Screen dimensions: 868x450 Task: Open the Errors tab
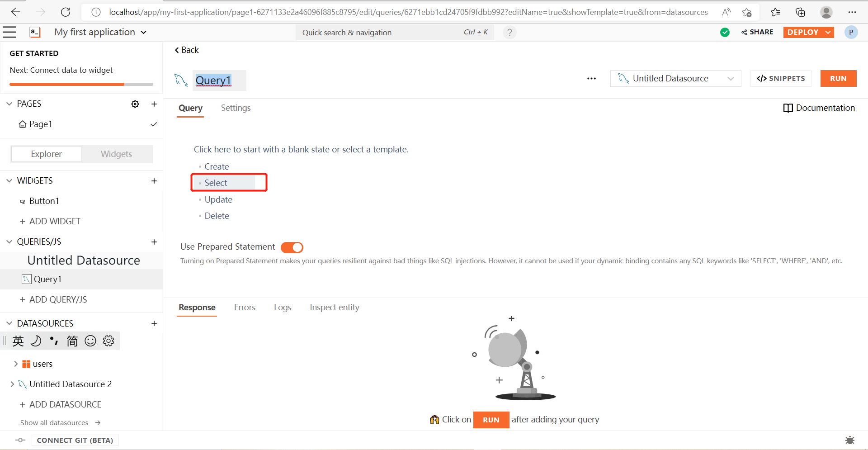(x=245, y=308)
